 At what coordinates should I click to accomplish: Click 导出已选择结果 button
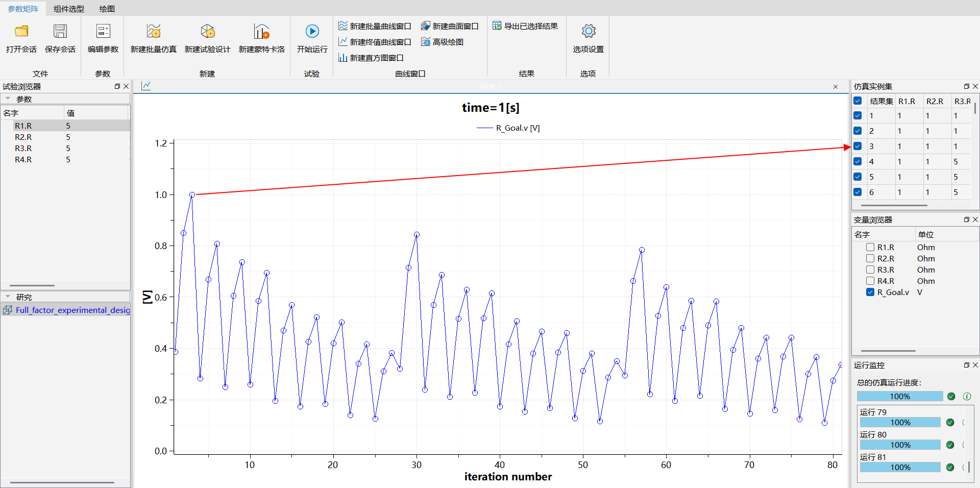click(525, 26)
